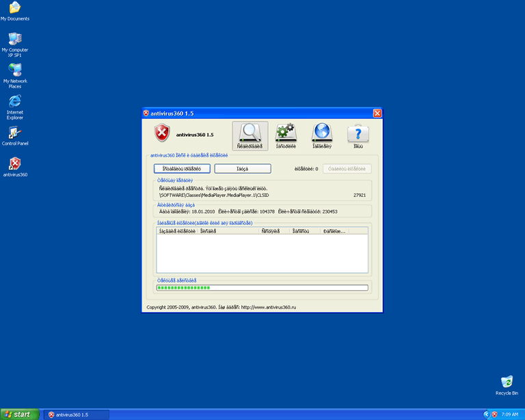Click the middle button beside the scan button
This screenshot has width=525, height=420.
(x=243, y=168)
